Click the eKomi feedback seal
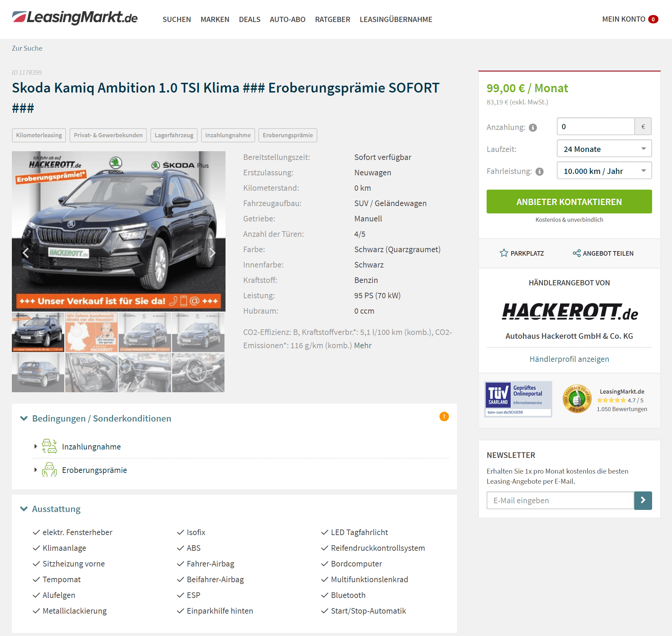The width and height of the screenshot is (672, 636). coord(577,399)
